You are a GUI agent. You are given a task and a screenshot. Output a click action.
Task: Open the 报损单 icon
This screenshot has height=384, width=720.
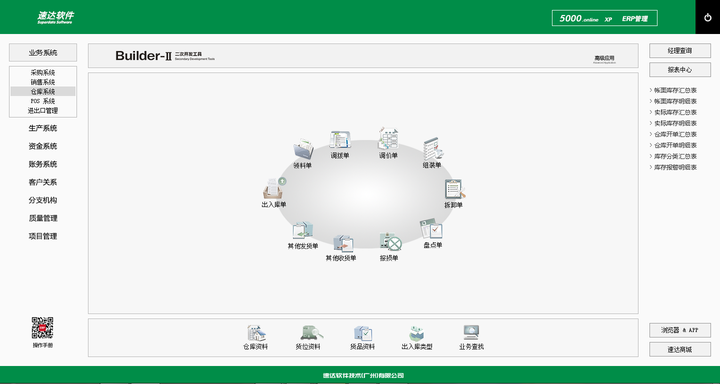tap(390, 242)
